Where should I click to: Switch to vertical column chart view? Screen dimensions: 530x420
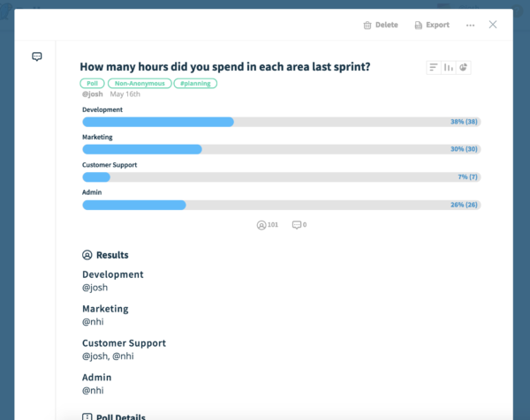coord(449,68)
